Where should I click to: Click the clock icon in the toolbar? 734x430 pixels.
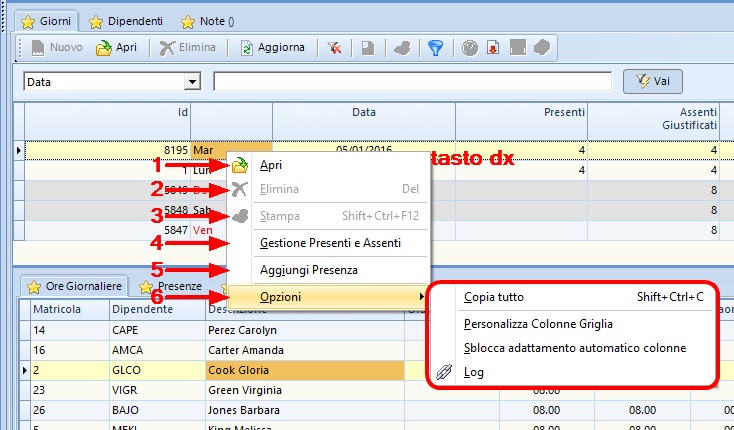click(470, 47)
